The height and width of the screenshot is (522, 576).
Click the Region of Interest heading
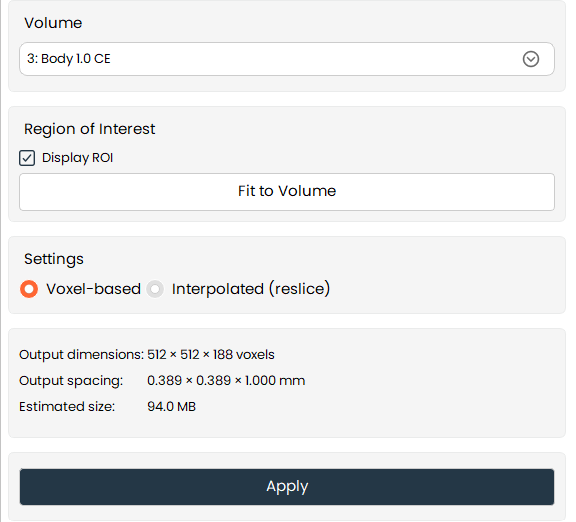click(90, 129)
